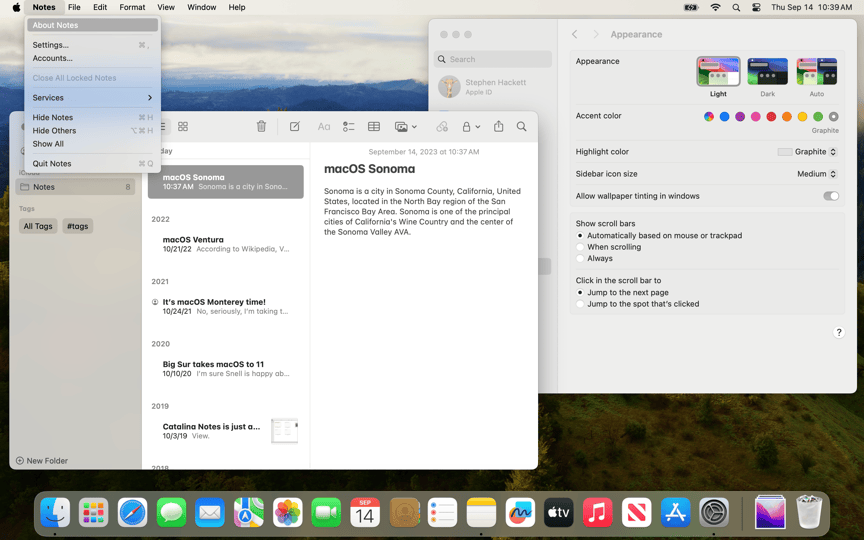Screen dimensions: 864x540
Task: Click the Search field in System Settings
Action: [493, 59]
